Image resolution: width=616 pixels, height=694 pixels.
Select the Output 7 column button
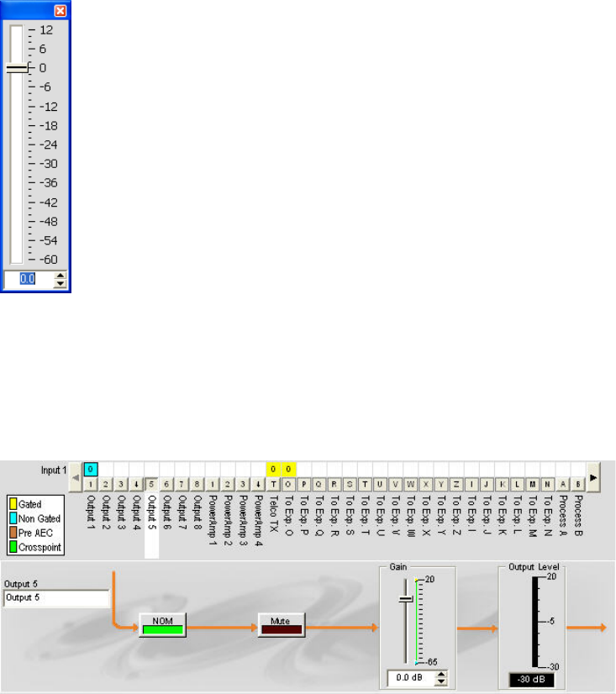pos(182,484)
